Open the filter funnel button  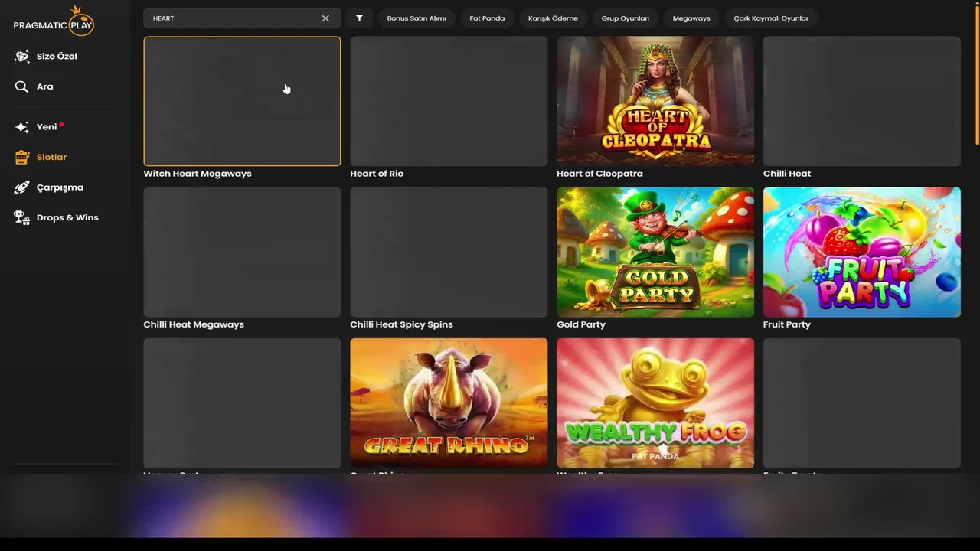[x=359, y=18]
